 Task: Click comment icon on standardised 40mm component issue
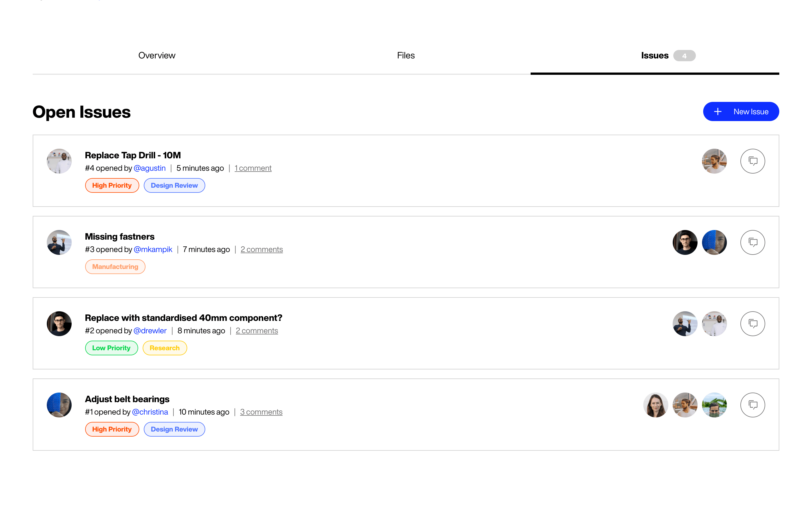[753, 324]
